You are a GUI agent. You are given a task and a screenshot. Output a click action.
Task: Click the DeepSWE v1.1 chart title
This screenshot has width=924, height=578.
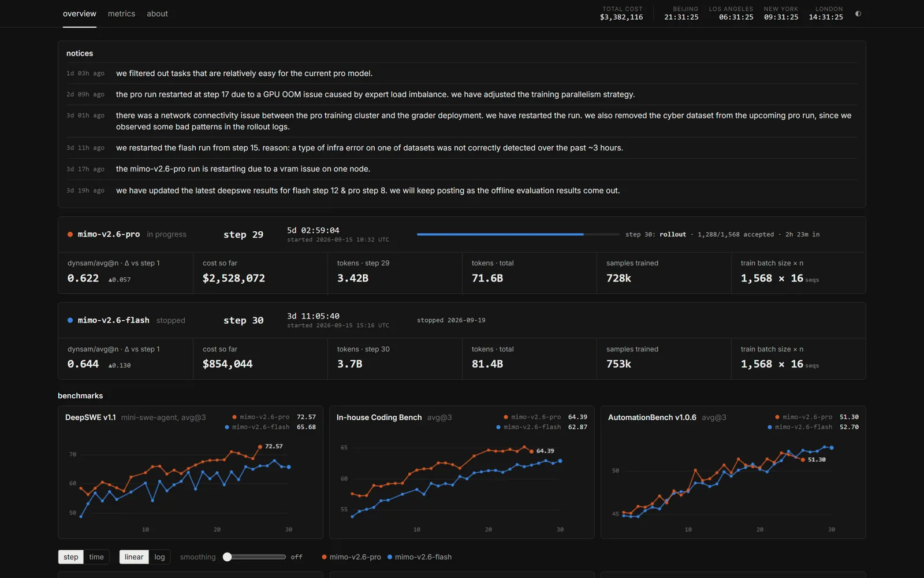pyautogui.click(x=91, y=417)
